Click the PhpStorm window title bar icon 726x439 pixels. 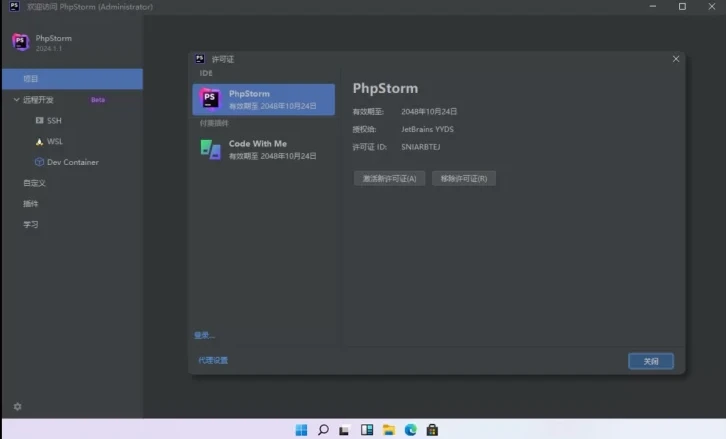click(14, 6)
